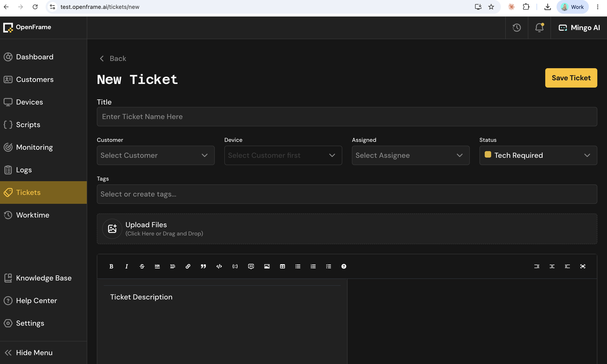Screen dimensions: 607x364
Task: Create a numbered ordered list
Action: [x=313, y=266]
